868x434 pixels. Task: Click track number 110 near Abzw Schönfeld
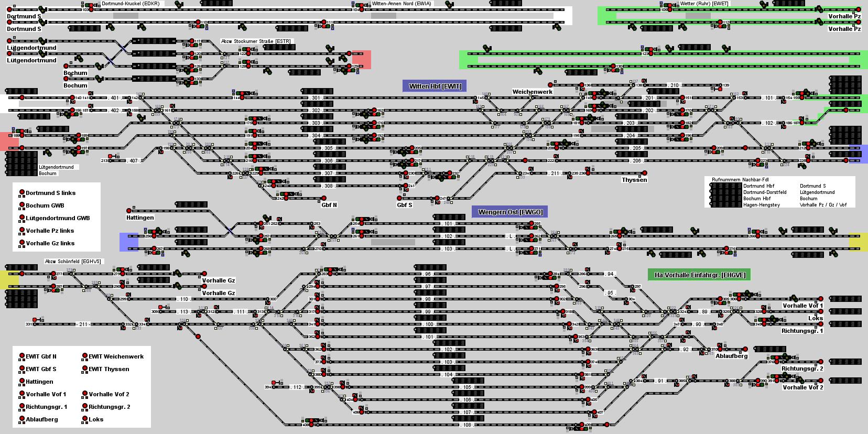pos(183,299)
